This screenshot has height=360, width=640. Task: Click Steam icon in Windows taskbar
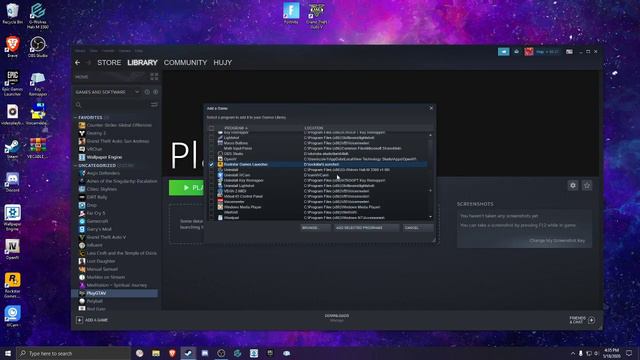188,353
